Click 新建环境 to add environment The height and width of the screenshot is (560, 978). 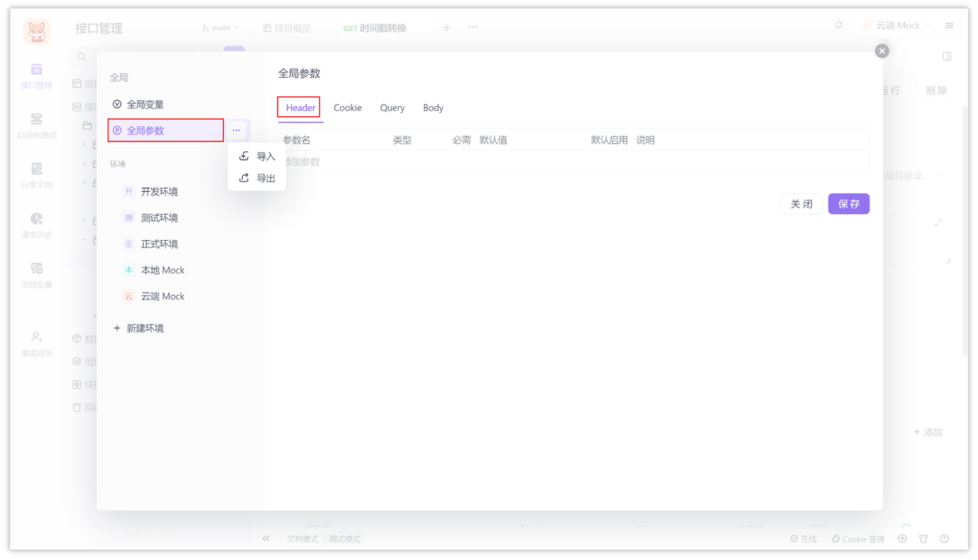139,329
